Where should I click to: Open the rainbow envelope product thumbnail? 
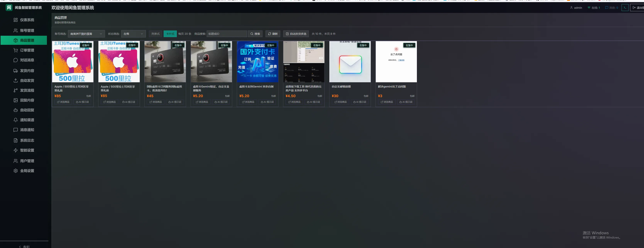pyautogui.click(x=350, y=62)
